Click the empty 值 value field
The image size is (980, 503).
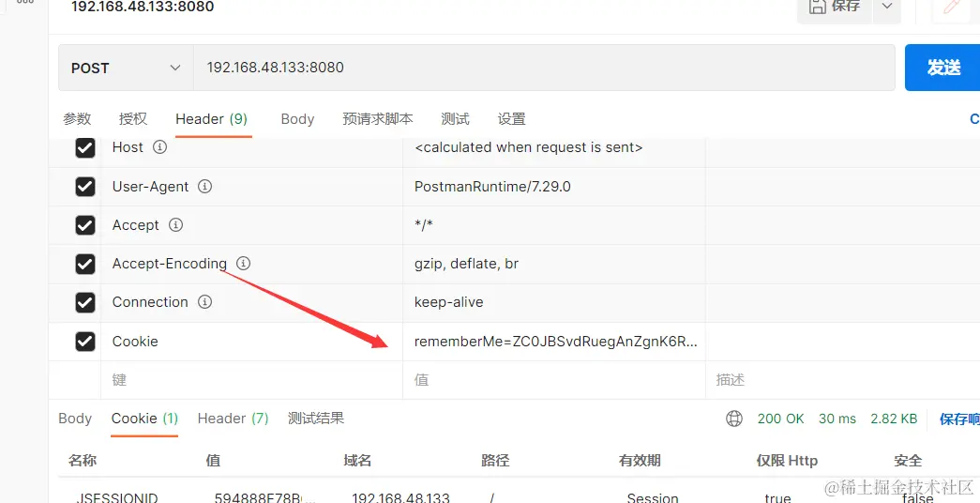pyautogui.click(x=553, y=380)
